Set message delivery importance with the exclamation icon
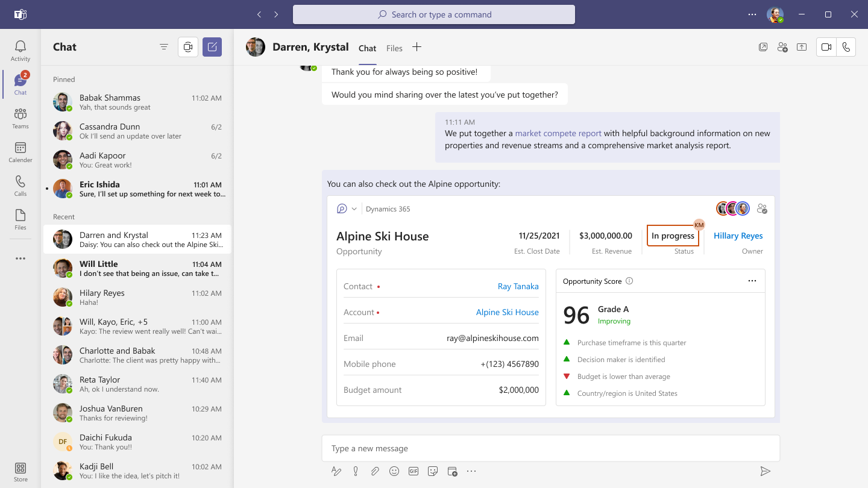The height and width of the screenshot is (488, 868). (356, 471)
